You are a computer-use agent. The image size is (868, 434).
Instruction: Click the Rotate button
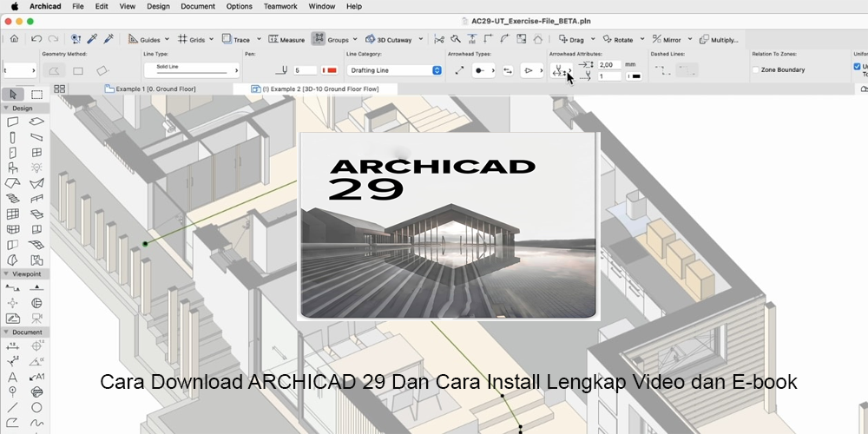(x=618, y=39)
